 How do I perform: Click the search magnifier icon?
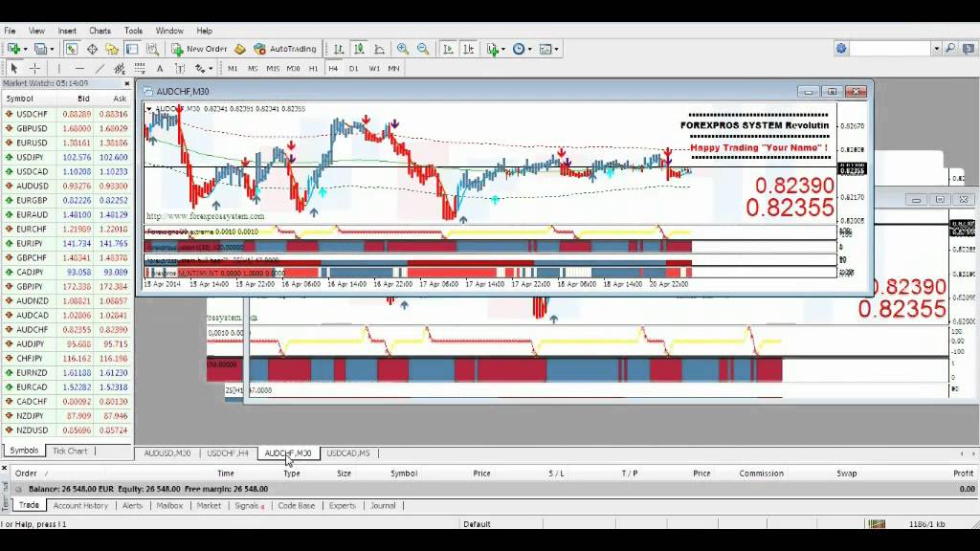pyautogui.click(x=950, y=48)
